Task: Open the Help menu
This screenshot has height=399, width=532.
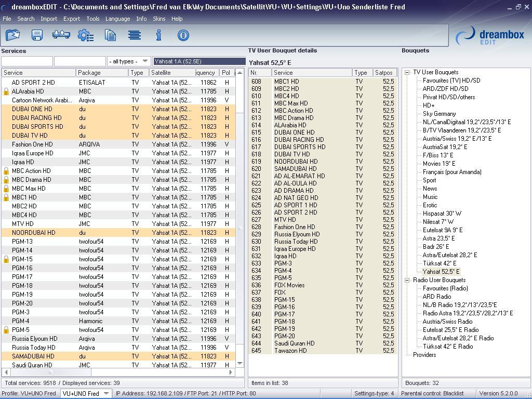Action: 177,19
